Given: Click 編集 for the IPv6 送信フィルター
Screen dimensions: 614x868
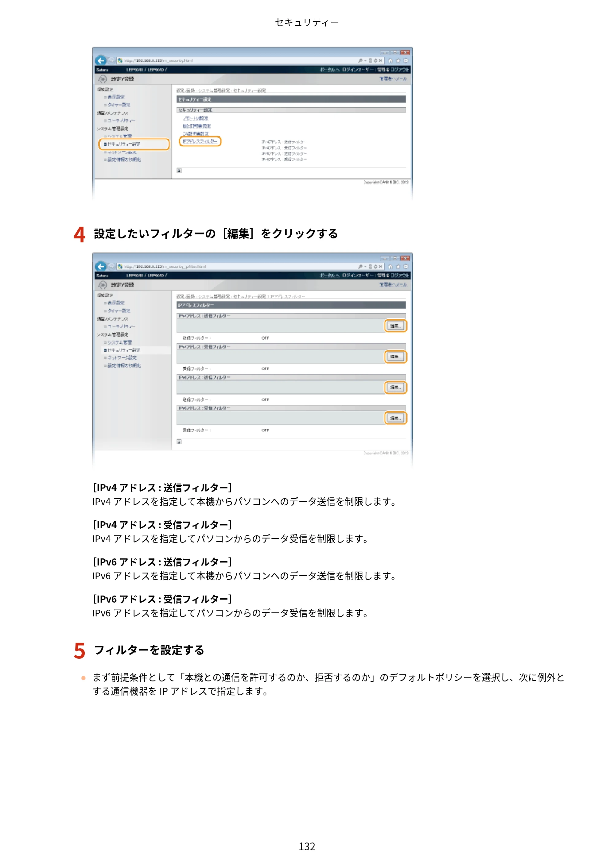Looking at the screenshot, I should click(395, 387).
